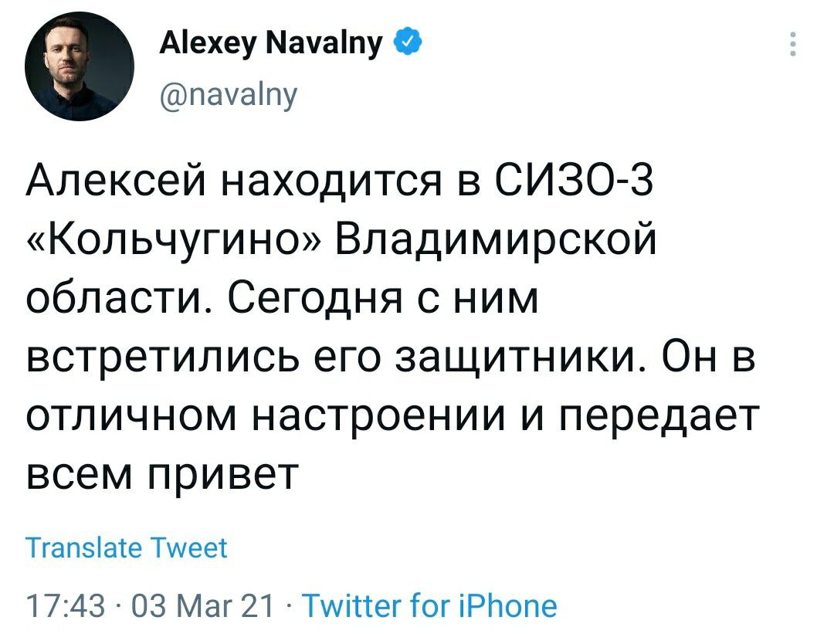Click the 17:43 timestamp
The height and width of the screenshot is (644, 834).
65,606
